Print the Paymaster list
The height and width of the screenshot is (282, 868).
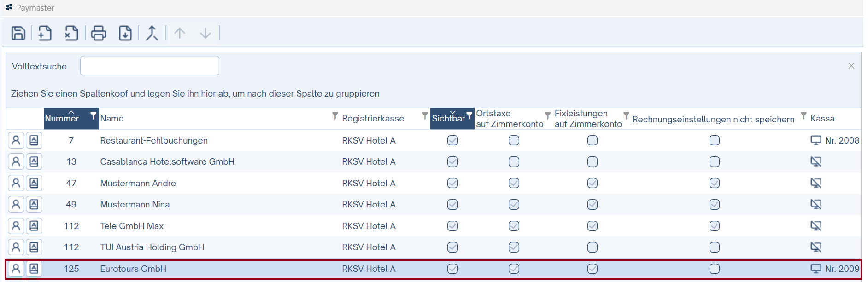coord(99,33)
